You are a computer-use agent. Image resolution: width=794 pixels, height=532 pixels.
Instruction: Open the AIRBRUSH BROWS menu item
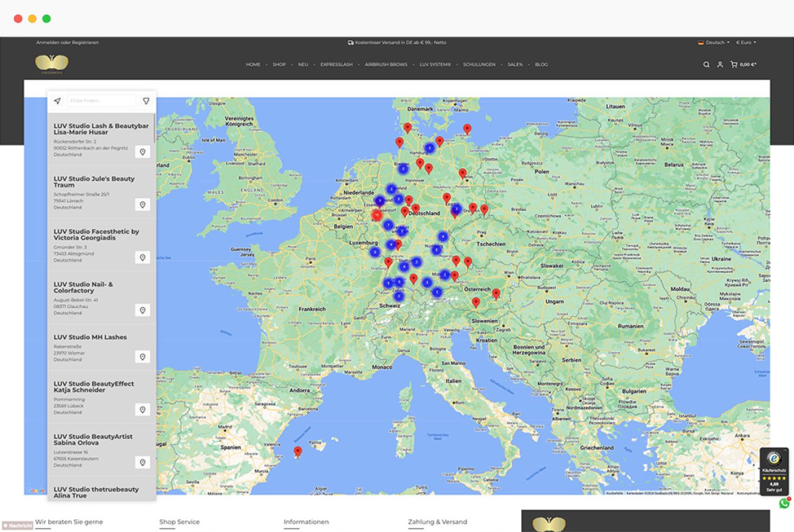coord(386,65)
